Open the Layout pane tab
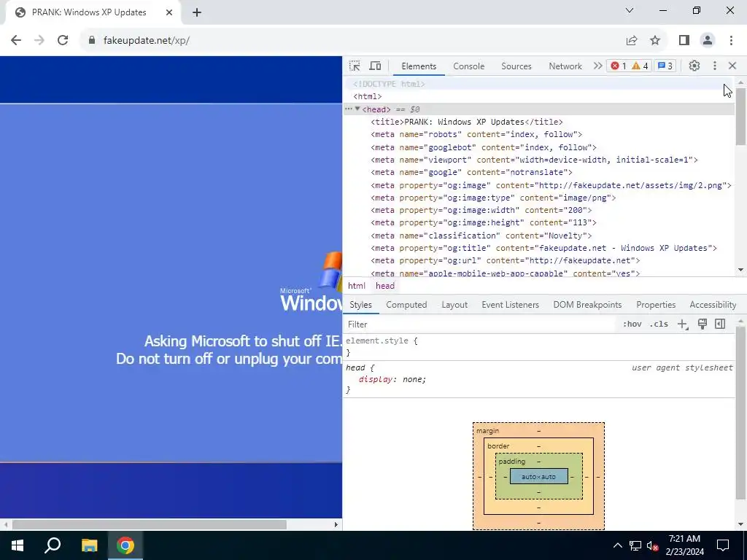Viewport: 747px width, 560px height. pos(454,305)
